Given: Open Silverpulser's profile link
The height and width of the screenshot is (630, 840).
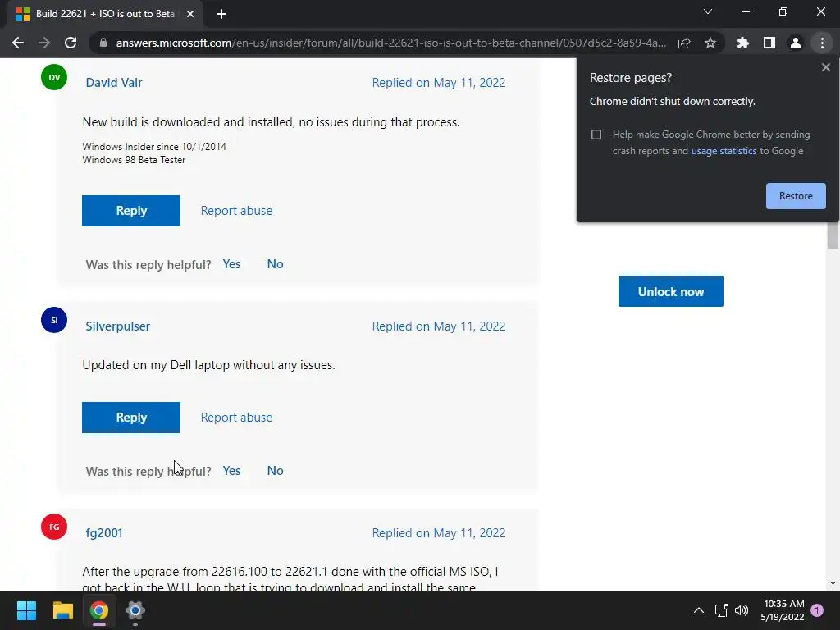Looking at the screenshot, I should (118, 326).
